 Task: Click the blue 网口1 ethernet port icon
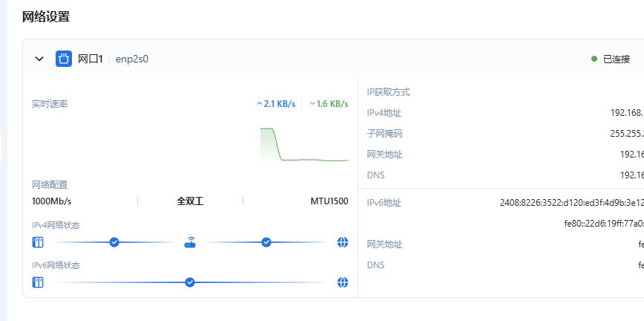coord(64,59)
